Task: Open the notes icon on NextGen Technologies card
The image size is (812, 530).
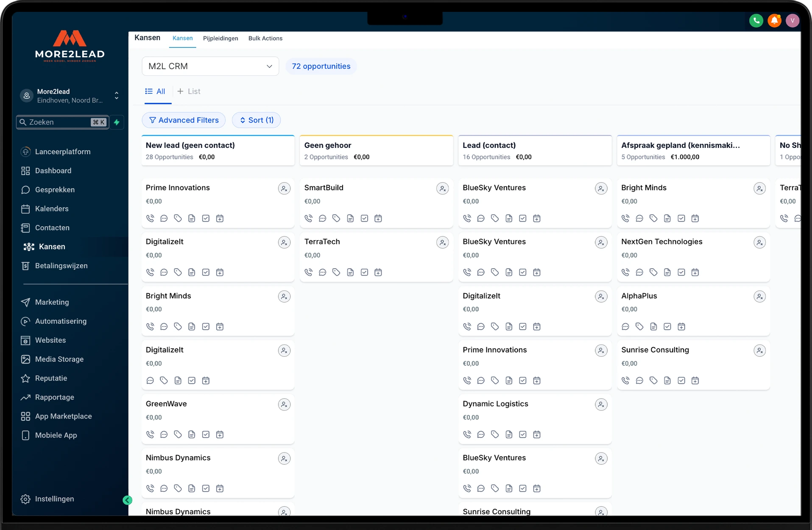Action: pos(667,272)
